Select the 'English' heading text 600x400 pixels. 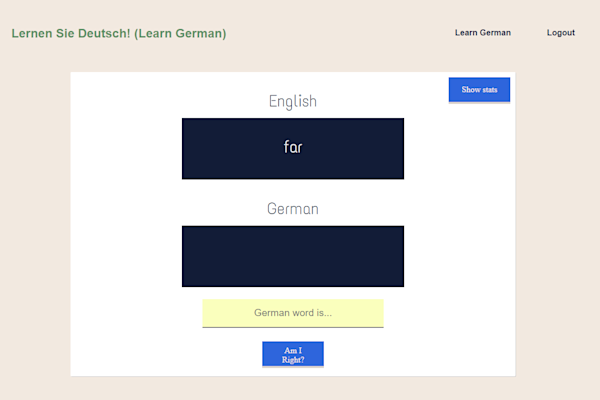(x=293, y=102)
